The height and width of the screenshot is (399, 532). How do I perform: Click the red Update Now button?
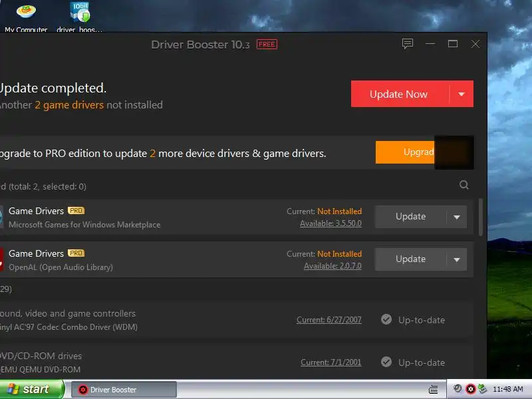point(400,94)
